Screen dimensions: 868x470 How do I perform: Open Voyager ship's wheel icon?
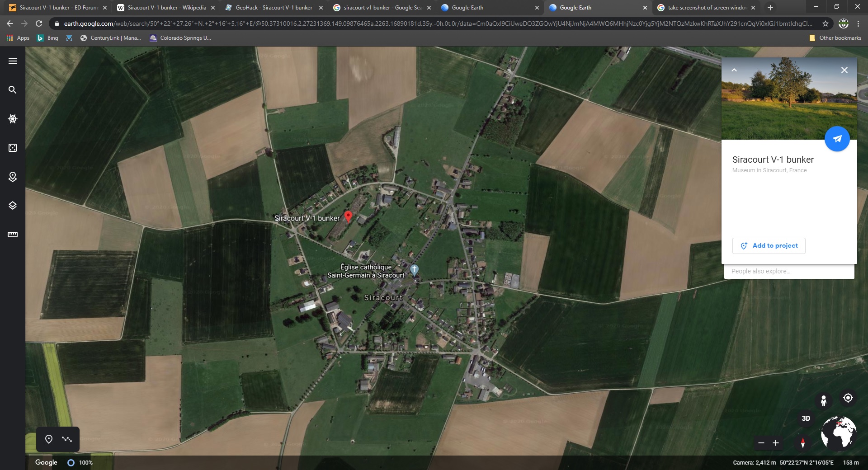pos(13,119)
